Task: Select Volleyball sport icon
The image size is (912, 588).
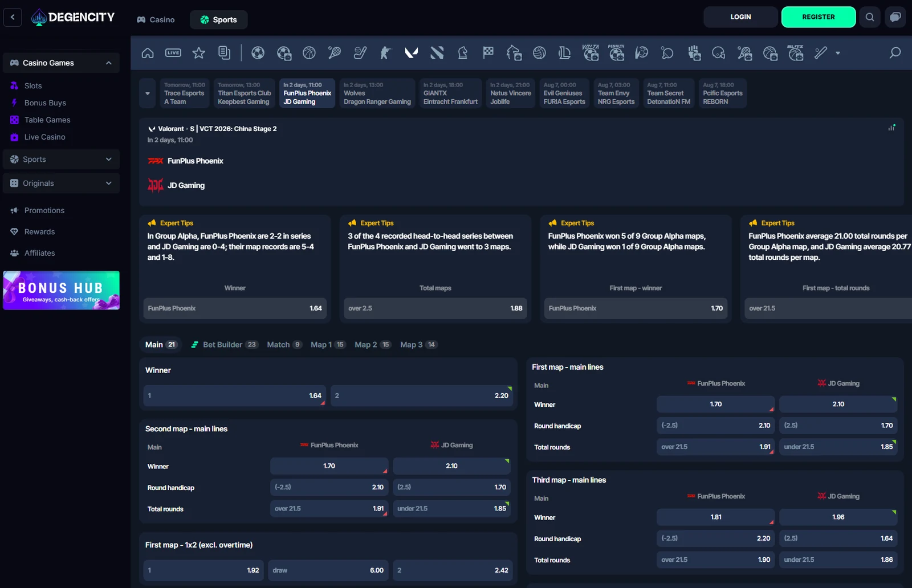Action: (539, 53)
